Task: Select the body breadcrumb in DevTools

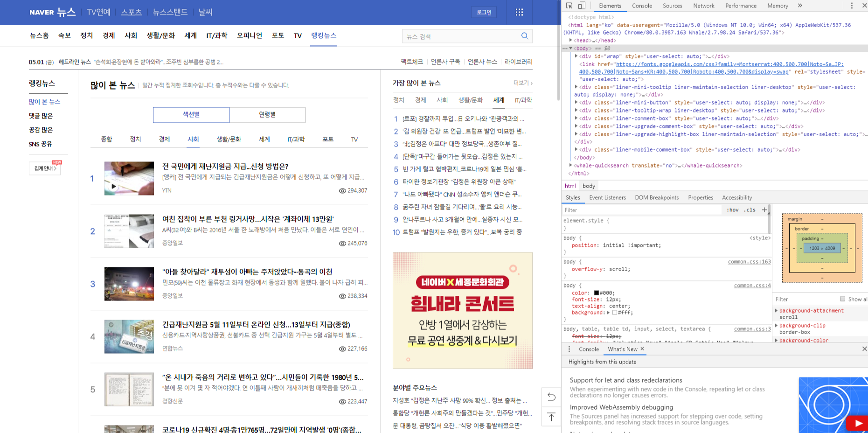Action: (x=589, y=186)
